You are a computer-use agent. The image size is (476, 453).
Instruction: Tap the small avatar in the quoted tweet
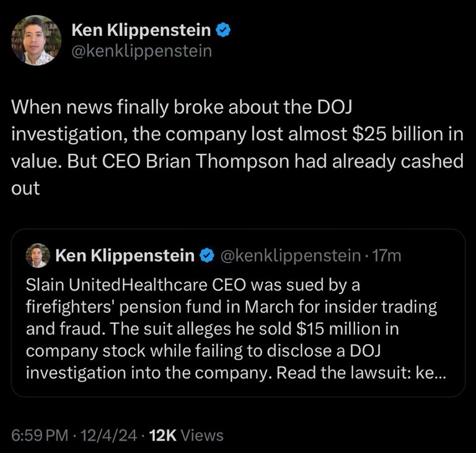point(38,255)
